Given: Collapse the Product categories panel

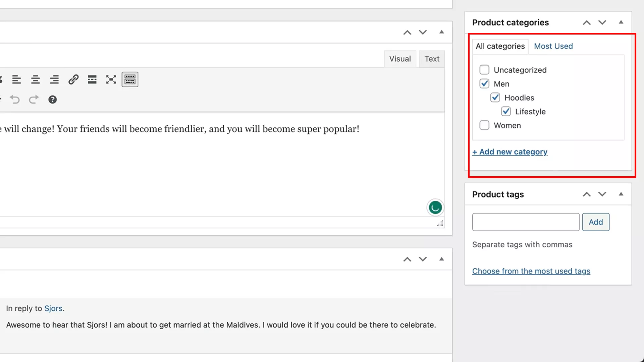Looking at the screenshot, I should 621,22.
